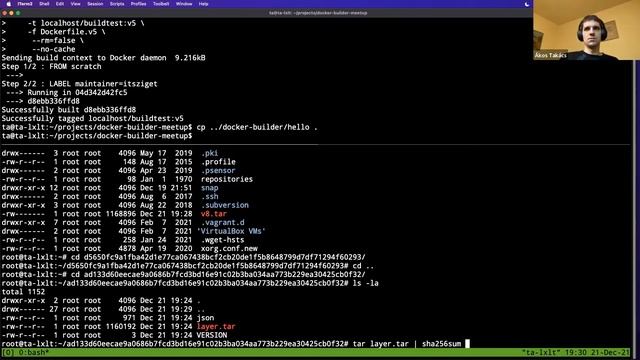Open the Scripts menu

(117, 4)
